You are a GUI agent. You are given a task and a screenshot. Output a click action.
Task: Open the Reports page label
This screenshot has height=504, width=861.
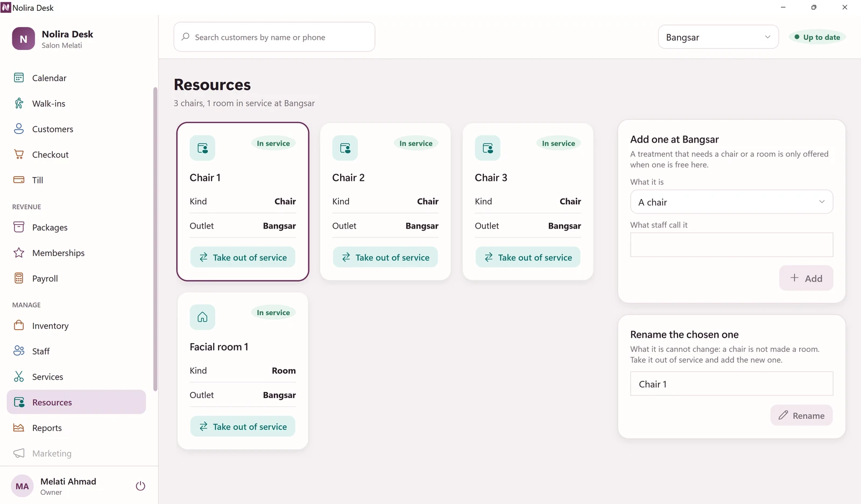(x=47, y=428)
